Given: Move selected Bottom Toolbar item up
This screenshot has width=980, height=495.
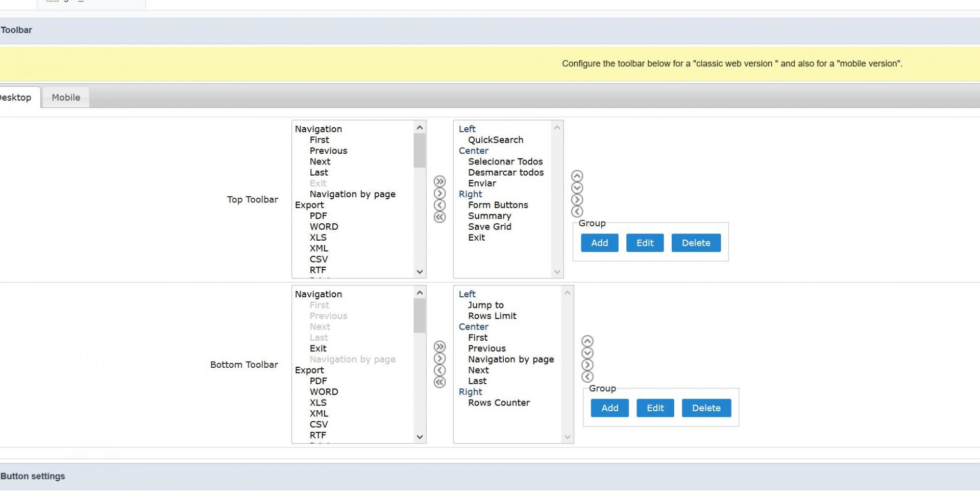Looking at the screenshot, I should point(587,341).
